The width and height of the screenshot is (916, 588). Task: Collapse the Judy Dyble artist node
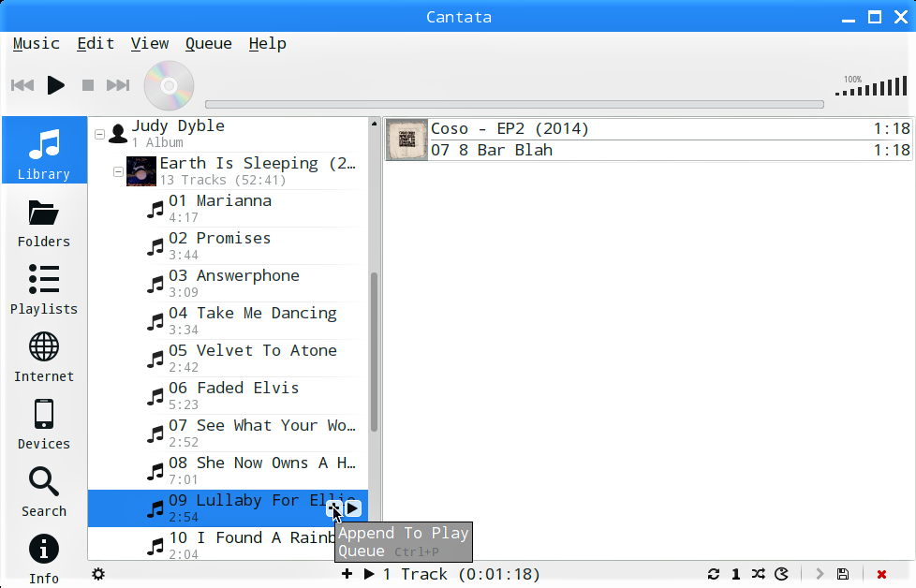100,134
